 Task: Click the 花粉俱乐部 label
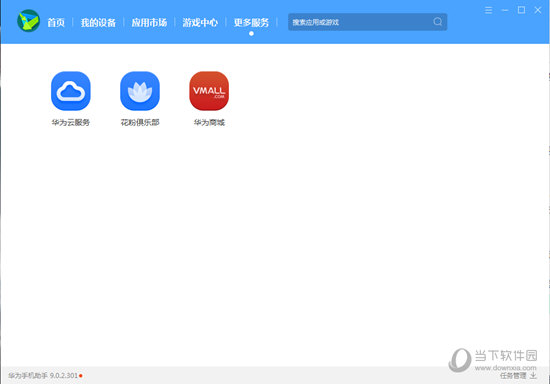click(140, 122)
